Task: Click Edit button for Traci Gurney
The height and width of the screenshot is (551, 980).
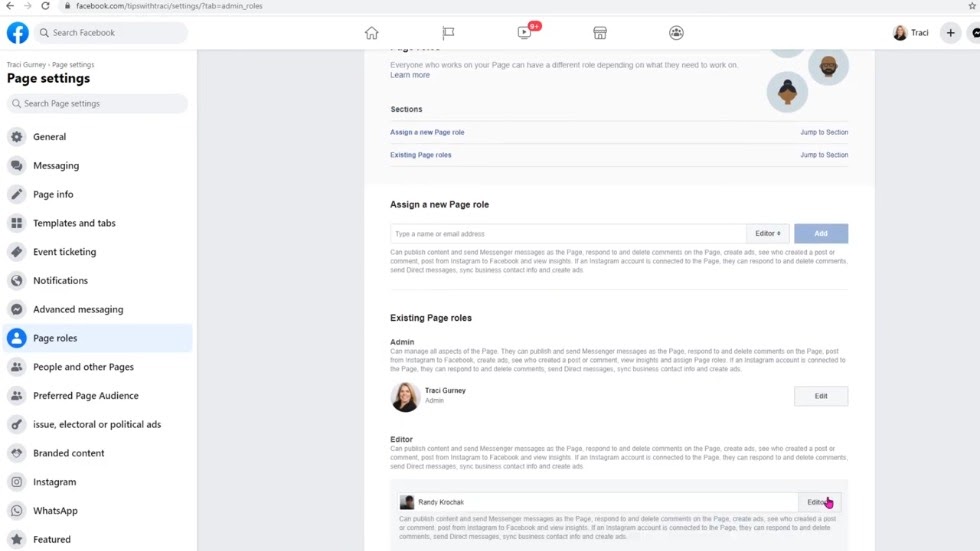Action: tap(821, 396)
